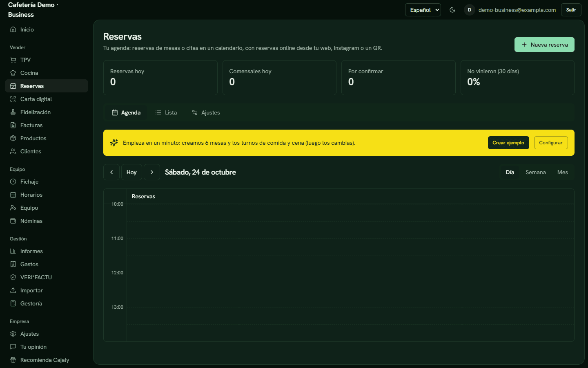Open Inicio home icon in sidebar
The height and width of the screenshot is (368, 588).
[x=13, y=29]
